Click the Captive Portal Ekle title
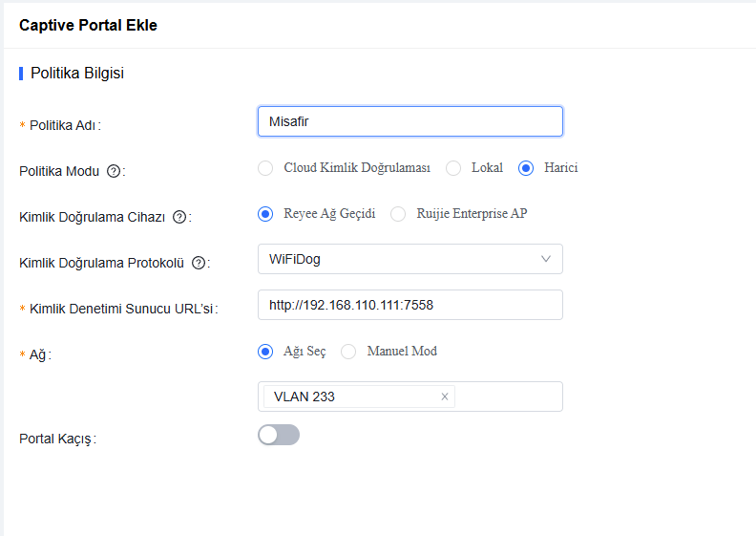 (88, 26)
